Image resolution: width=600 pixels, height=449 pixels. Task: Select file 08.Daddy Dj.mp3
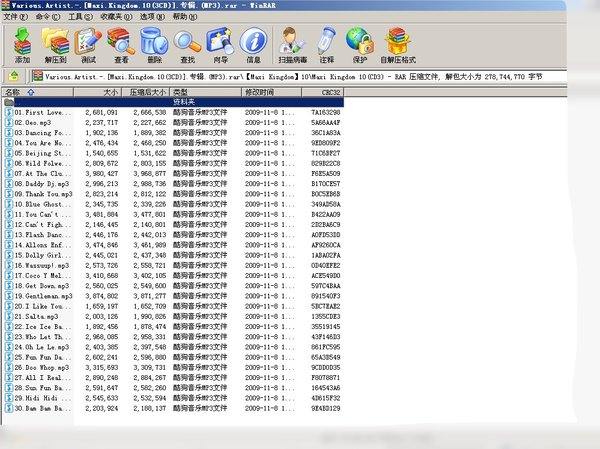[x=173, y=184]
